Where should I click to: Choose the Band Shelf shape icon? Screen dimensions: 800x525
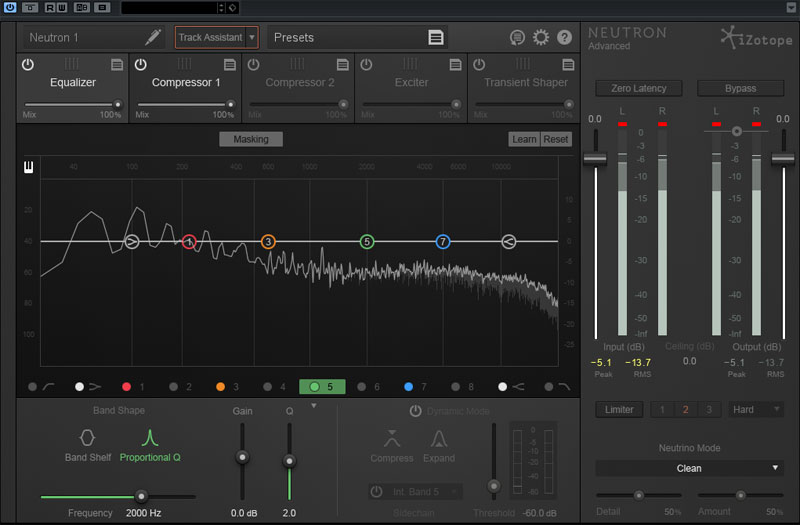[x=87, y=437]
